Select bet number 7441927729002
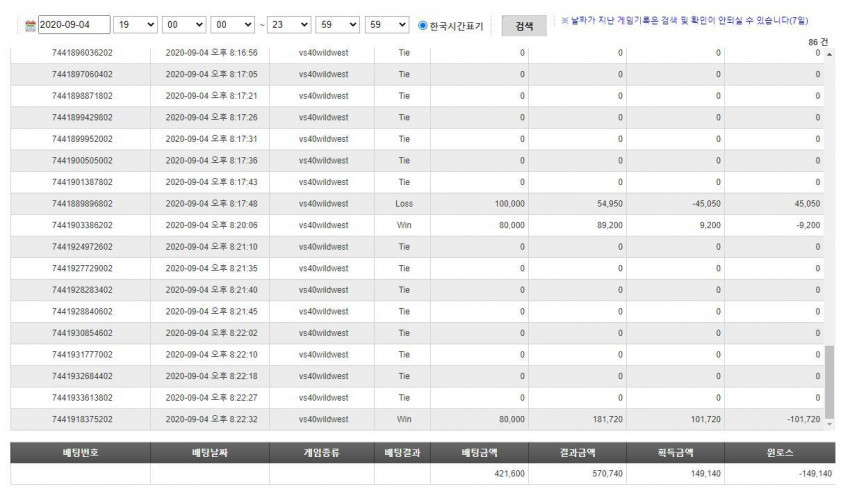Image resolution: width=850 pixels, height=489 pixels. pos(82,268)
